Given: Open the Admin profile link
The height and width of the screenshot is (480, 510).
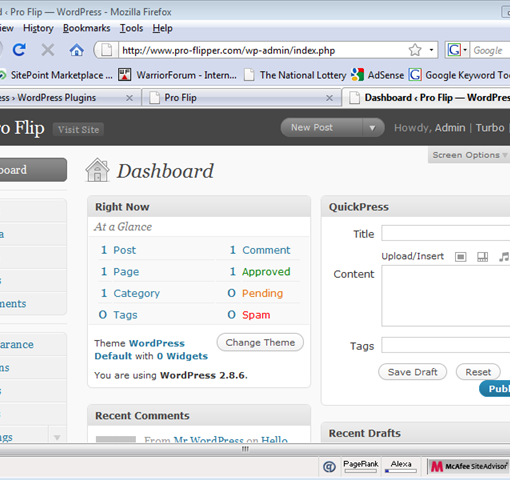Looking at the screenshot, I should click(x=450, y=128).
